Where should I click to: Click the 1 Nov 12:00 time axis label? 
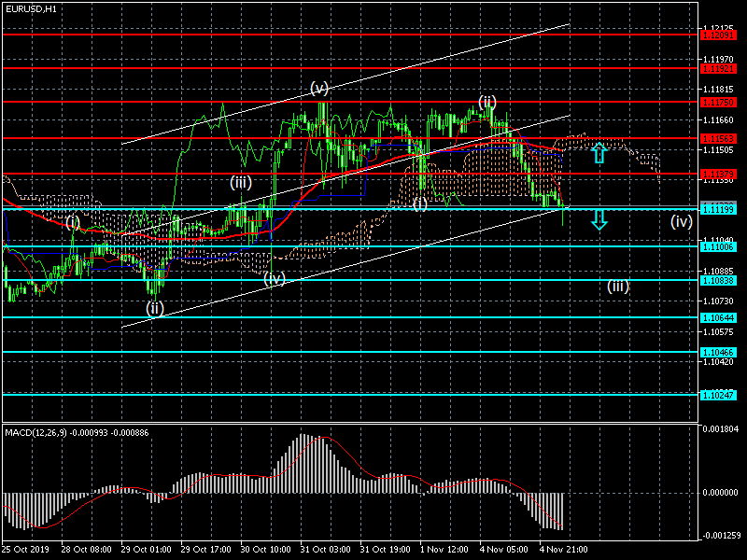[x=444, y=549]
